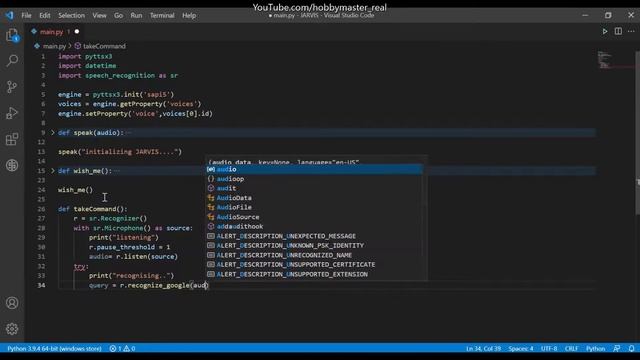This screenshot has height=360, width=640.
Task: Select the Python 3.9.4 64-bit interpreter
Action: click(54, 349)
